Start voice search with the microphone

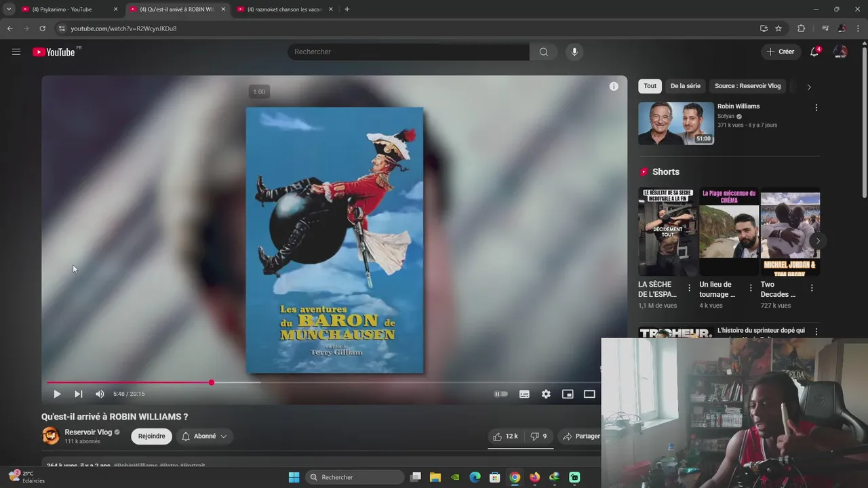pyautogui.click(x=574, y=52)
